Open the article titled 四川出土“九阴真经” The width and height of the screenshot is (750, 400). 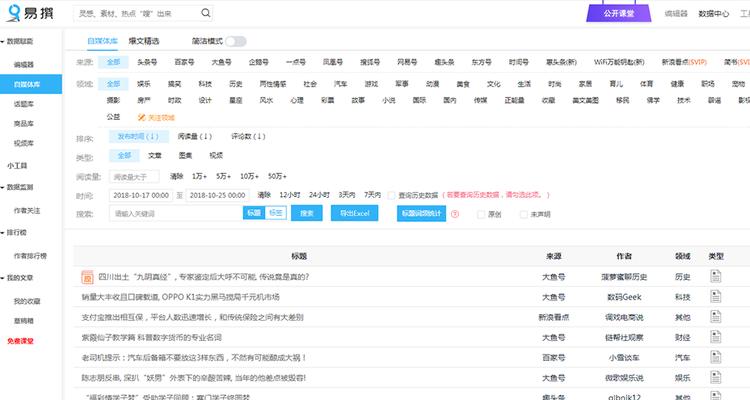(x=204, y=277)
